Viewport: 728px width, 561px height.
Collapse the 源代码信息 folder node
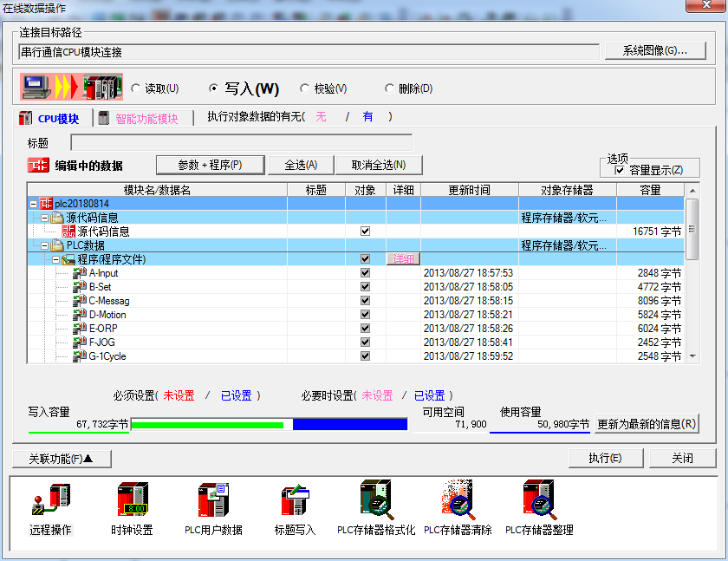(x=44, y=218)
